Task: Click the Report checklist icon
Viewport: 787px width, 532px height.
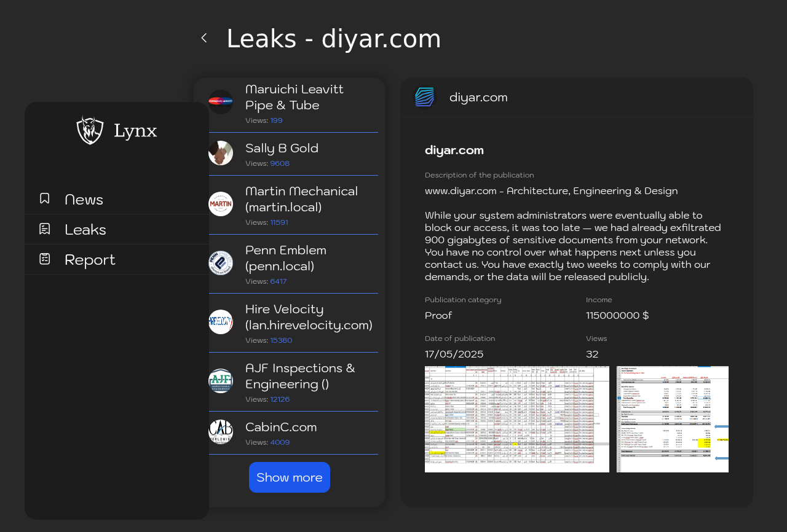Action: (44, 259)
